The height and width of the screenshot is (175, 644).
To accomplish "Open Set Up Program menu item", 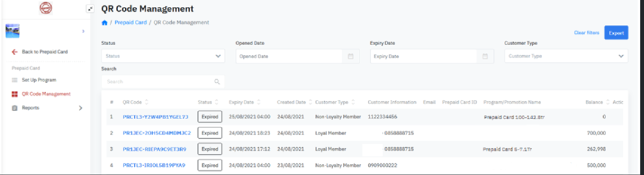I will [x=39, y=80].
